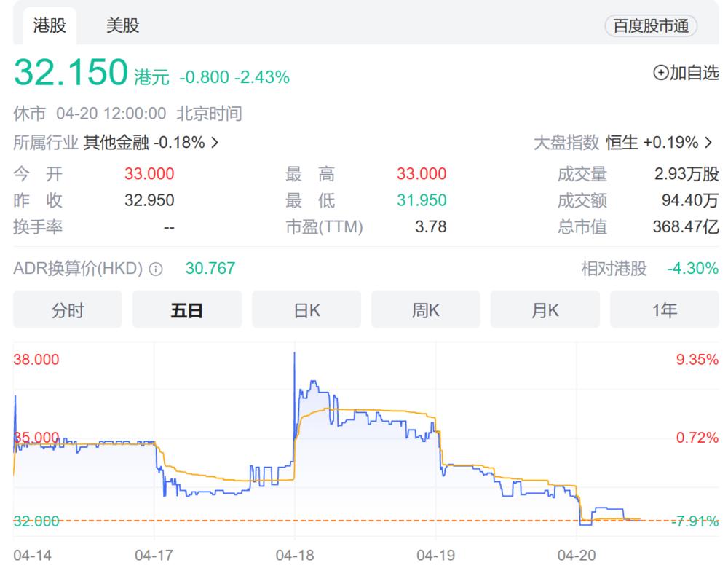Switch to the 日K chart view
The image size is (728, 568).
306,309
